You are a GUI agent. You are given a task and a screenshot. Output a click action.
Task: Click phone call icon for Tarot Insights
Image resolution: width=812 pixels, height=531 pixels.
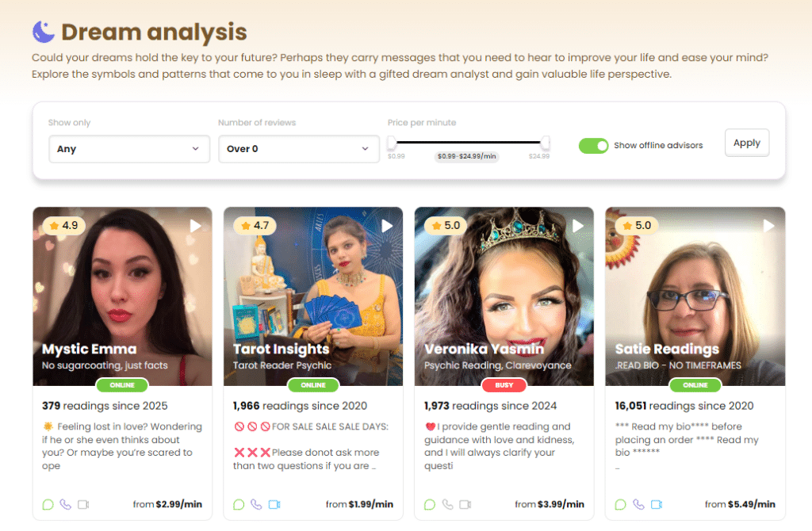click(x=256, y=504)
